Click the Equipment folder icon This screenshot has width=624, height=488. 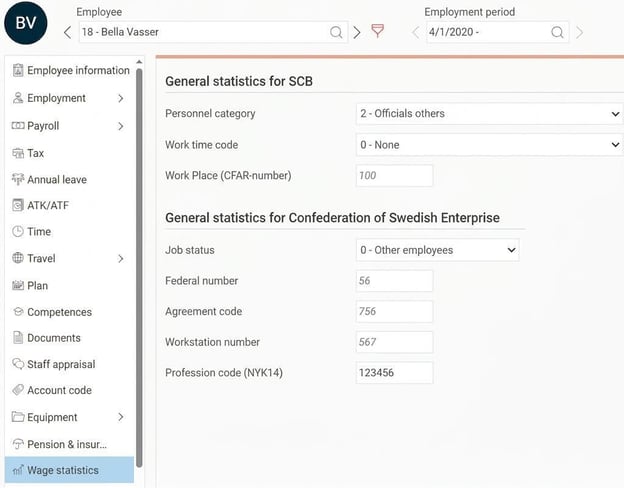pos(18,417)
